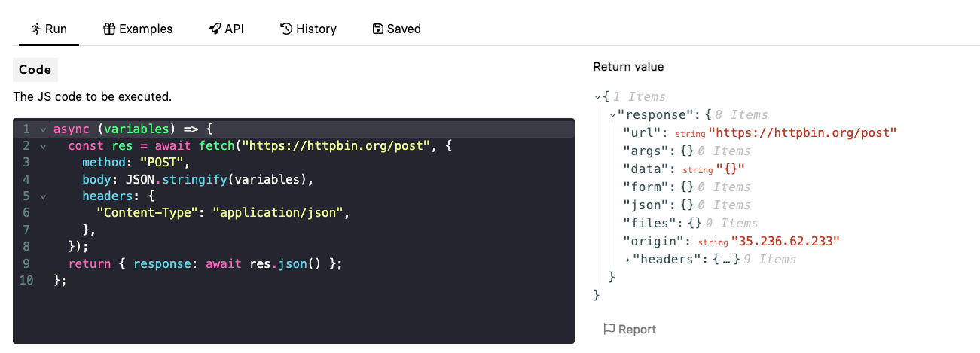Click the rocket icon beside API
980x353 pixels.
click(215, 29)
